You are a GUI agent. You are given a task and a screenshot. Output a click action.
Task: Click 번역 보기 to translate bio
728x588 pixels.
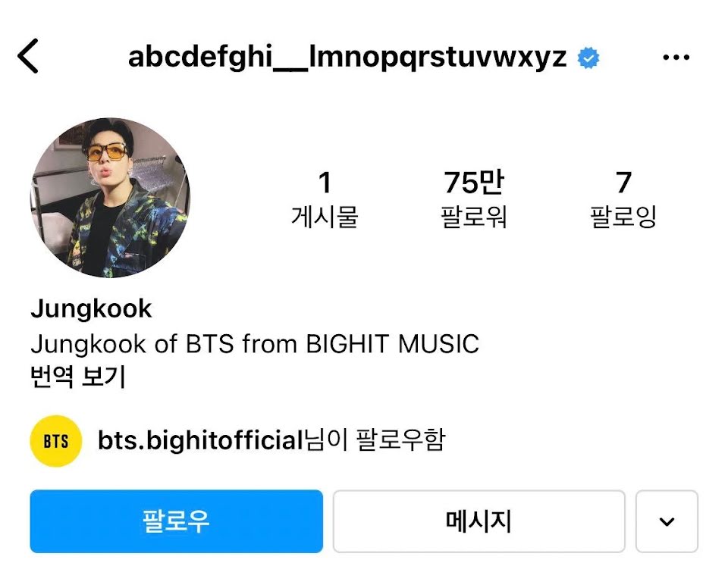coord(78,377)
